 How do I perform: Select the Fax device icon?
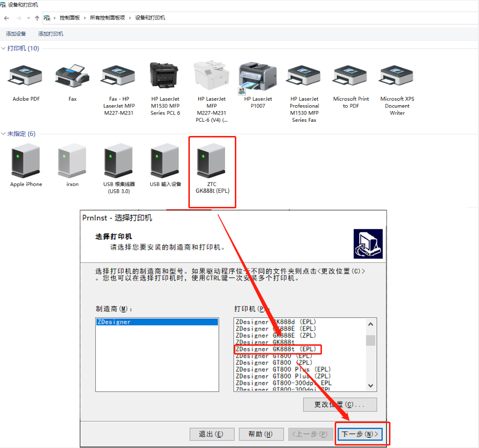(x=72, y=76)
